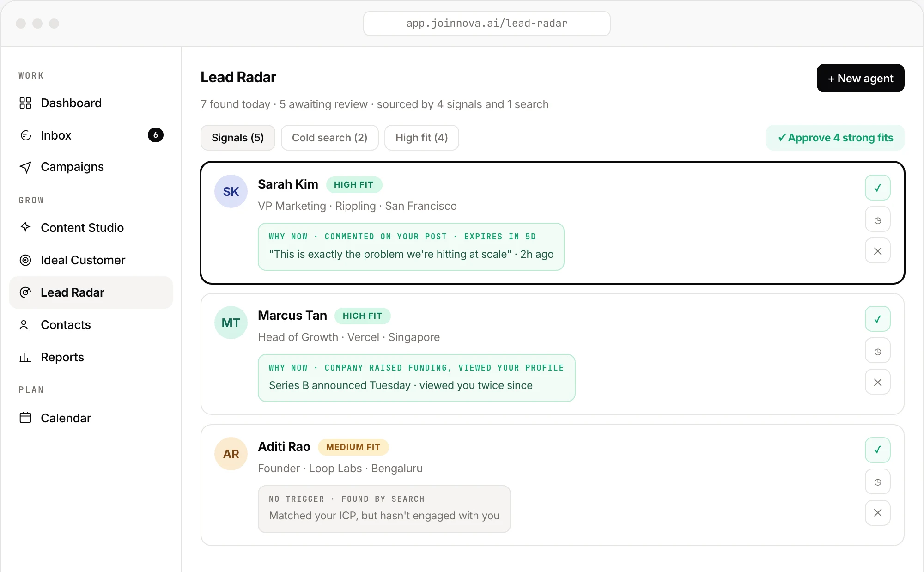Viewport: 924px width, 572px height.
Task: Approve Marcus Tan with checkmark button
Action: pos(878,319)
